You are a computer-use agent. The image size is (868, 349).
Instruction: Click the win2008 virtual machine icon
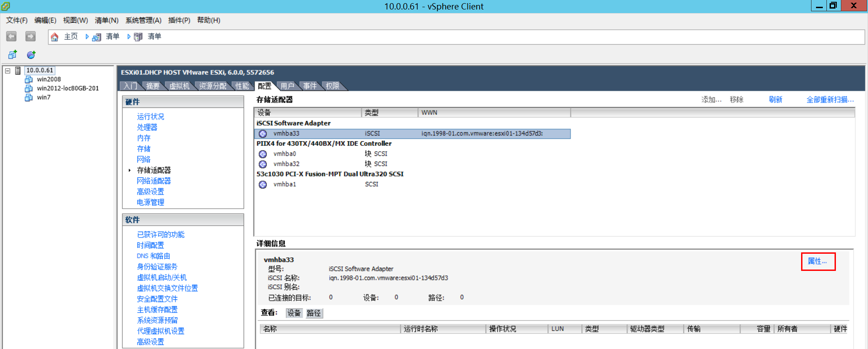(x=29, y=79)
